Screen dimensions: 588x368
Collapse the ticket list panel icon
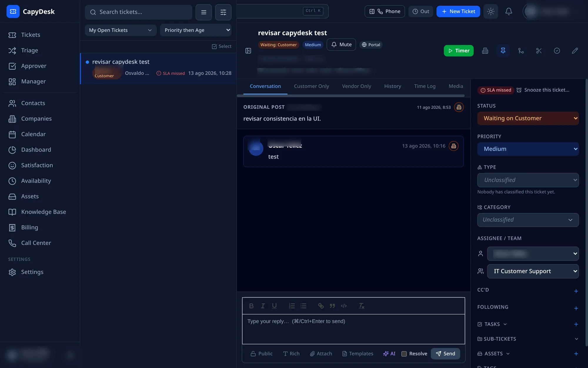tap(248, 51)
